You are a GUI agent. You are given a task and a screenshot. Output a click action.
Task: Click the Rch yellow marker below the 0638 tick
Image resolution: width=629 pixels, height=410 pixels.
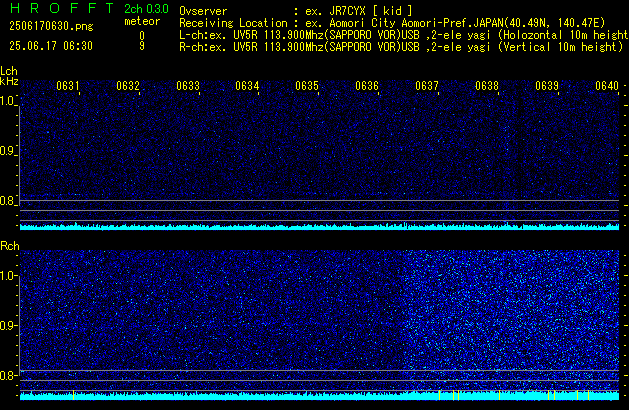click(499, 395)
